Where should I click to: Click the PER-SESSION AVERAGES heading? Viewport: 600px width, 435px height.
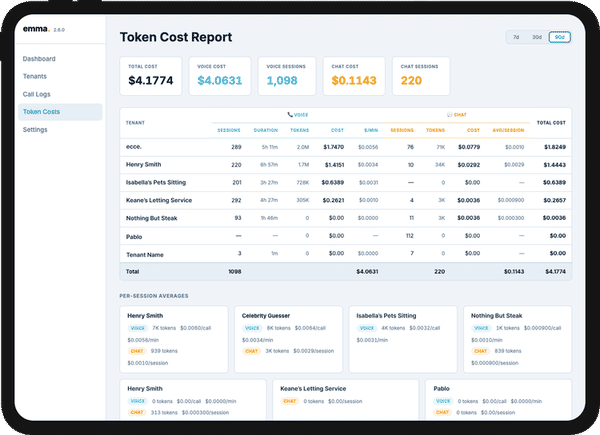point(154,296)
